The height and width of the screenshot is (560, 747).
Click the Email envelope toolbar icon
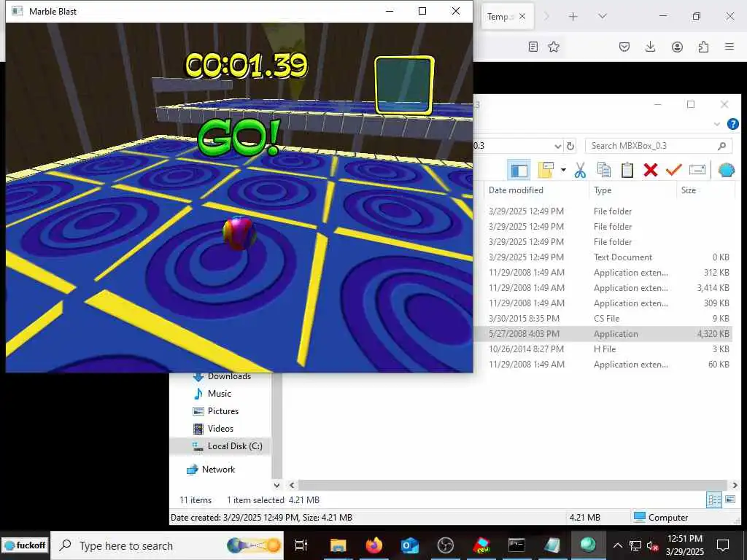pyautogui.click(x=697, y=170)
